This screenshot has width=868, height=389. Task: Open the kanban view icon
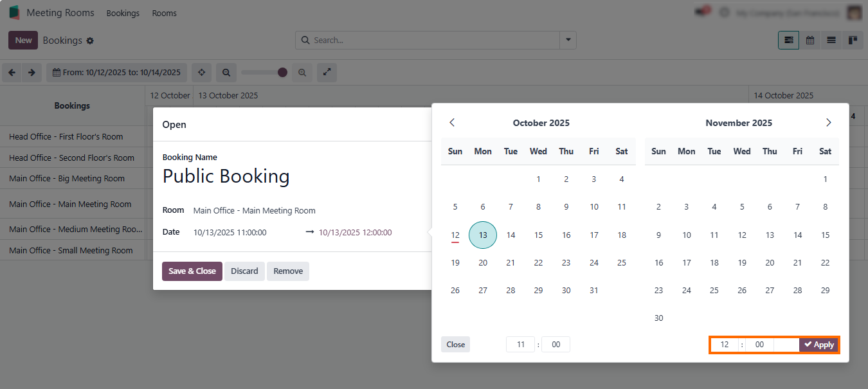[x=853, y=40]
